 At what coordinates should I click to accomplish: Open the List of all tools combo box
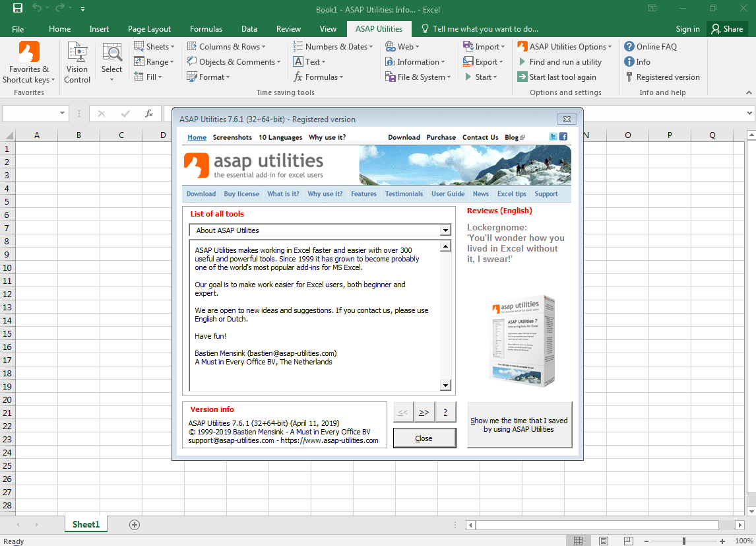point(320,230)
